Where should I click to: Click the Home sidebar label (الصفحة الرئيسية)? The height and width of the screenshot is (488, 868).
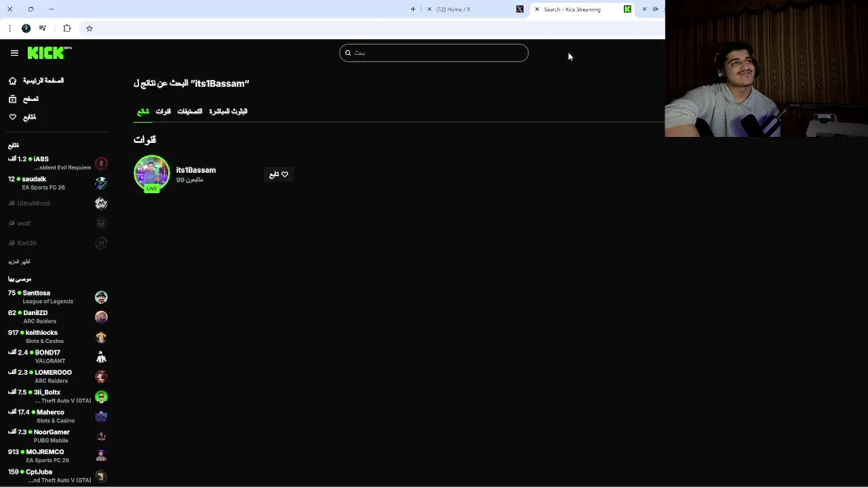click(x=43, y=81)
